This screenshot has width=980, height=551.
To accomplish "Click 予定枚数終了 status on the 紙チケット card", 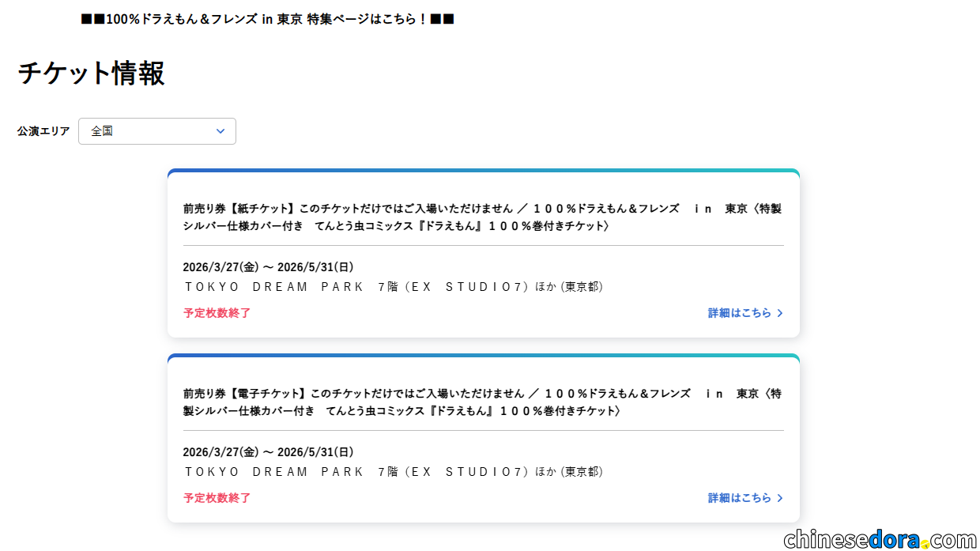I will [x=217, y=313].
